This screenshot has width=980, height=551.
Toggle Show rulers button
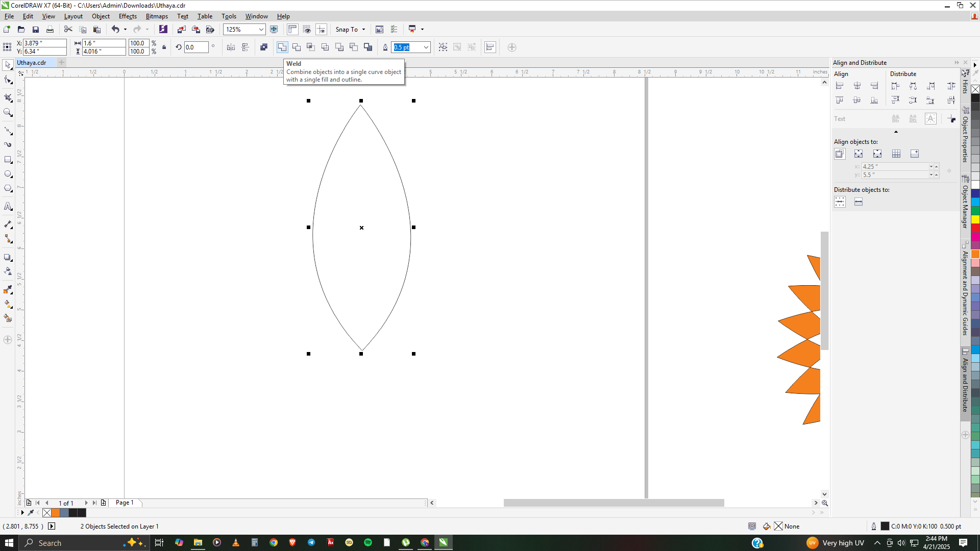[x=292, y=30]
